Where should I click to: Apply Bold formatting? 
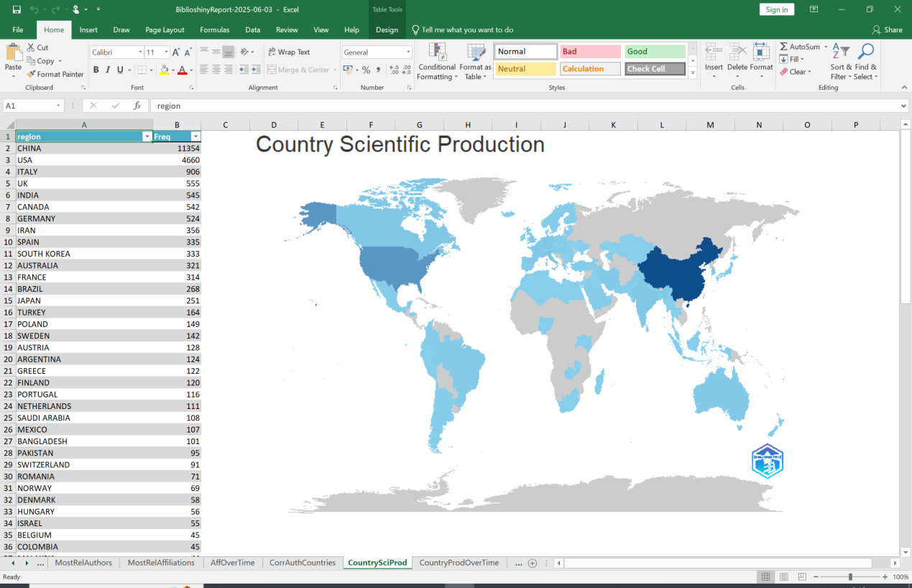click(x=96, y=70)
